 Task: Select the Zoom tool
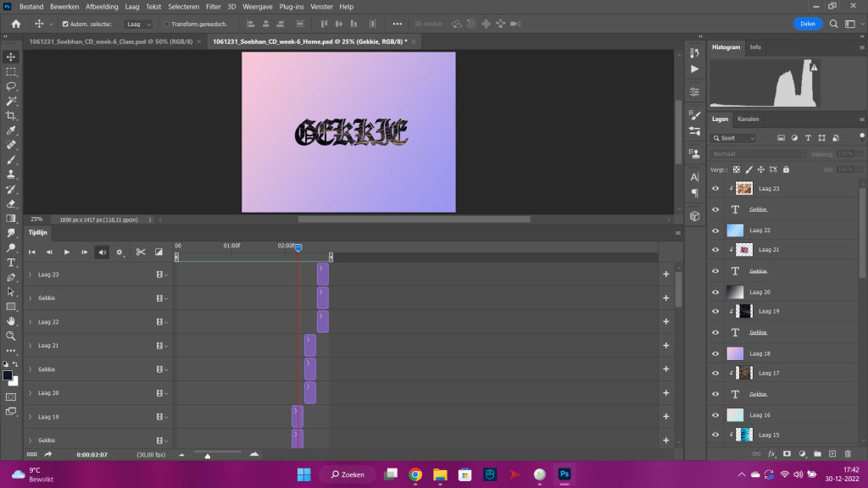(11, 335)
